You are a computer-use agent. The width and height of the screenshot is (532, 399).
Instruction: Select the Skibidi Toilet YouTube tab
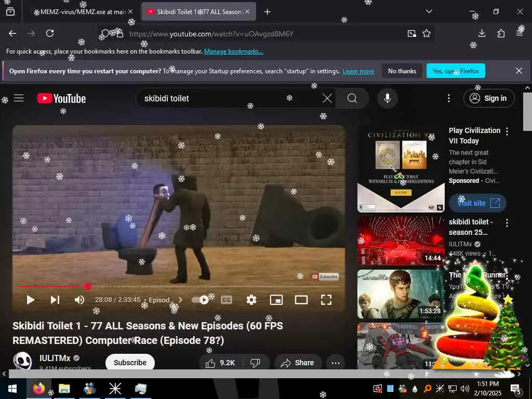point(198,12)
